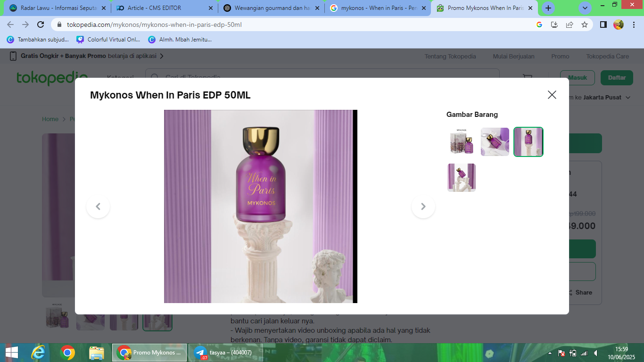Image resolution: width=644 pixels, height=362 pixels.
Task: Open File Explorer from taskbar
Action: pos(97,353)
